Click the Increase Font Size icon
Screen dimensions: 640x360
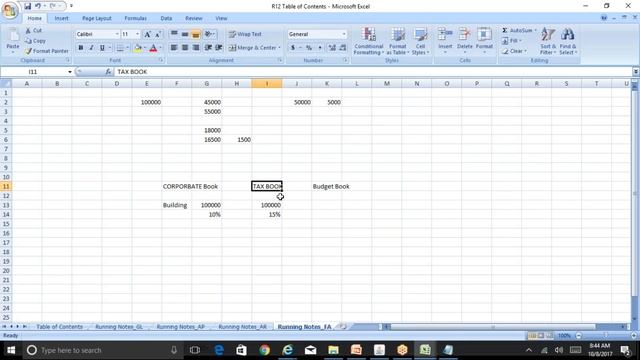147,34
